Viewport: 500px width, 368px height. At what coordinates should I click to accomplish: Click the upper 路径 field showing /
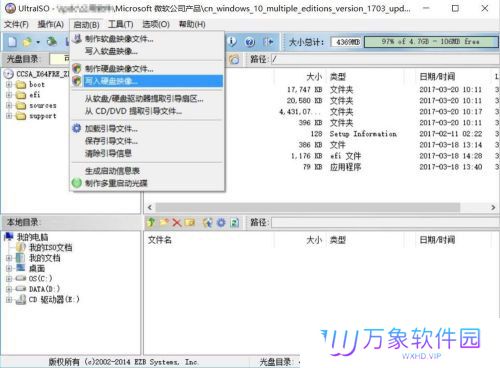tap(385, 59)
